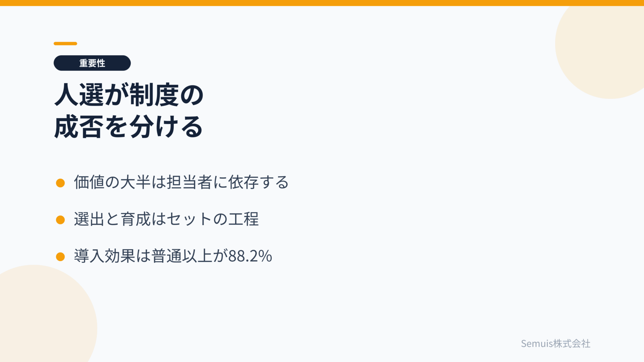
Task: Select the title line 成否を分ける
Action: pos(128,127)
